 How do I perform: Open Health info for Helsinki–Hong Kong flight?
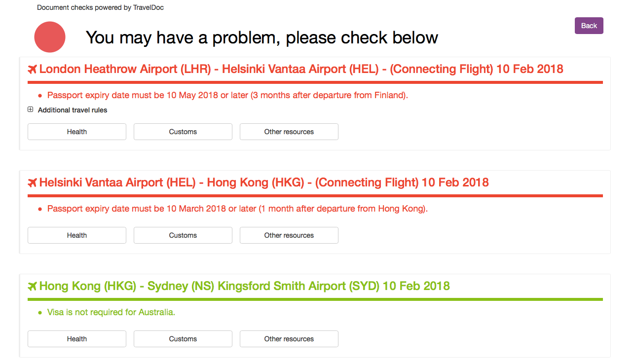(77, 235)
